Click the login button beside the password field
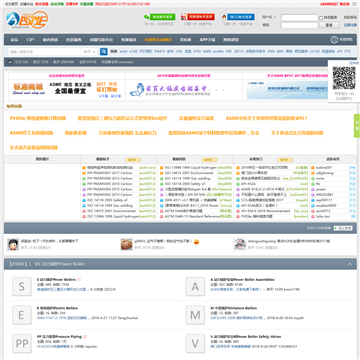The width and height of the screenshot is (360, 360). point(329,25)
